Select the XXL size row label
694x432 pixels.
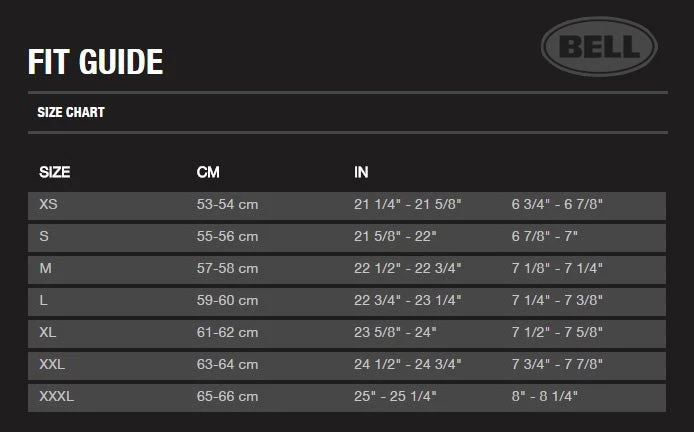tap(52, 365)
